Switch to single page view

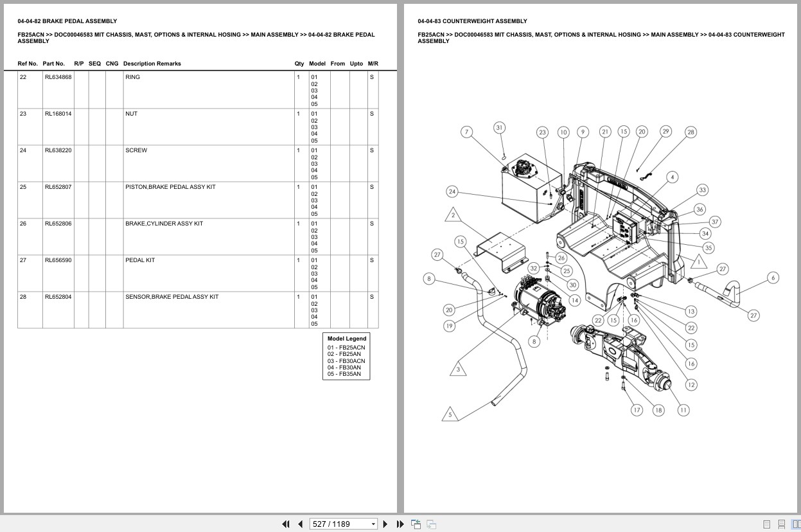767,524
